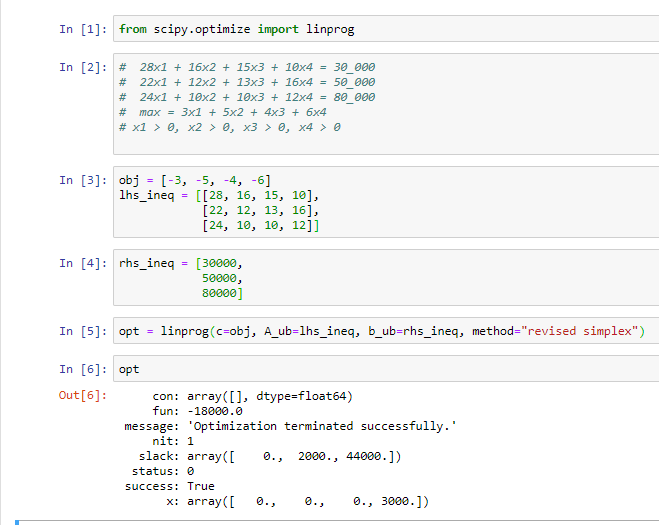Click the last lhs_ineq matrix row with 24
Viewport: 659px width, 525px height.
pos(260,227)
